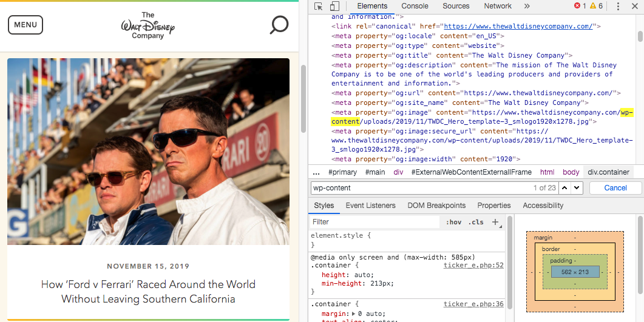The image size is (644, 322).
Task: Open the 'Ford v Ferrari' article headline
Action: pos(148,291)
